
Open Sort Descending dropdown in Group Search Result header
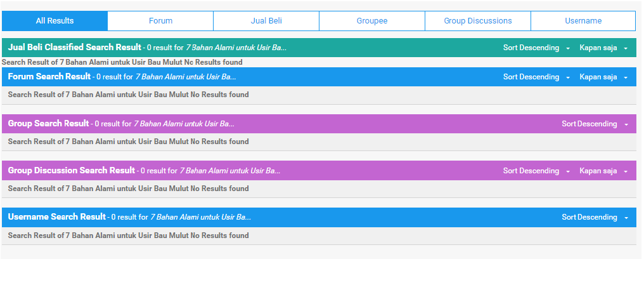click(x=595, y=124)
